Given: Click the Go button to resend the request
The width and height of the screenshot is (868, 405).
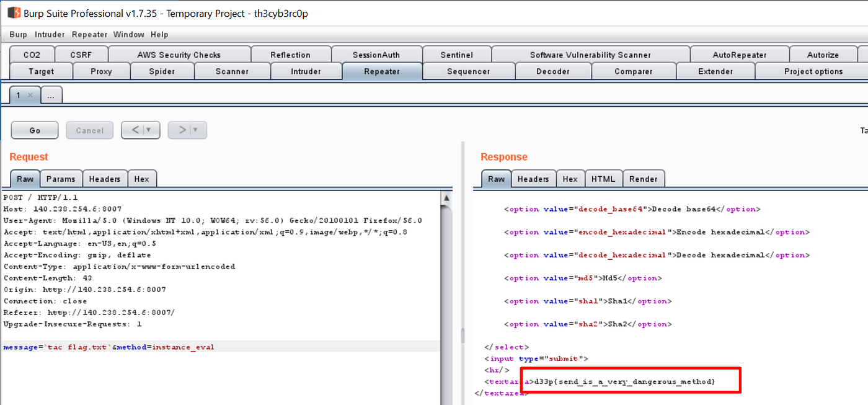Looking at the screenshot, I should [x=34, y=130].
